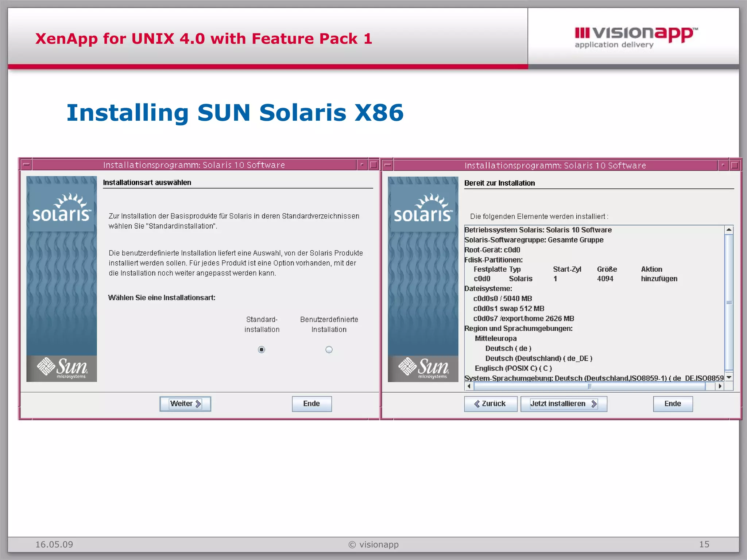Click 'System-Sprachumgebung' line in list
Screen dimensions: 747x560
[594, 378]
